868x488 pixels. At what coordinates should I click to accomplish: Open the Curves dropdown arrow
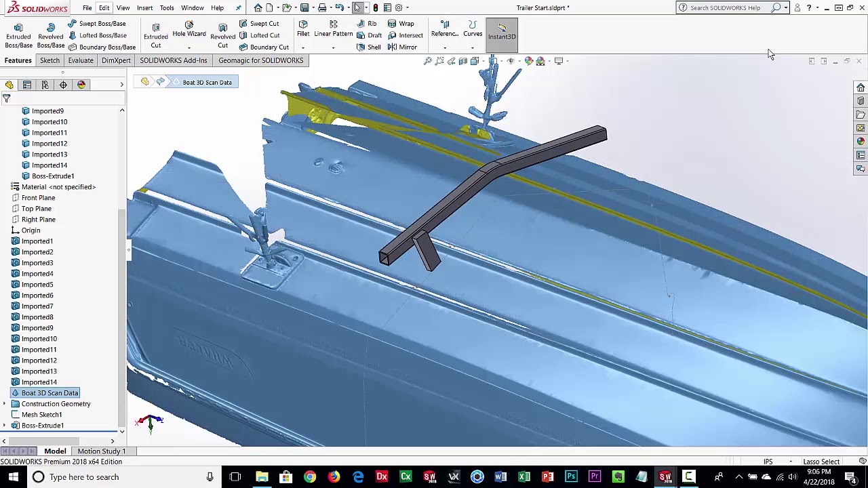(473, 47)
